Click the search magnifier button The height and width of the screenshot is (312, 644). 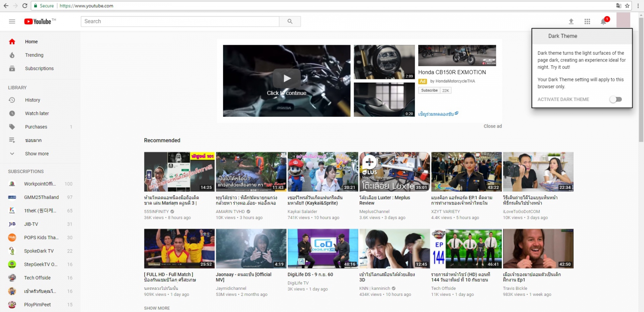pos(290,21)
